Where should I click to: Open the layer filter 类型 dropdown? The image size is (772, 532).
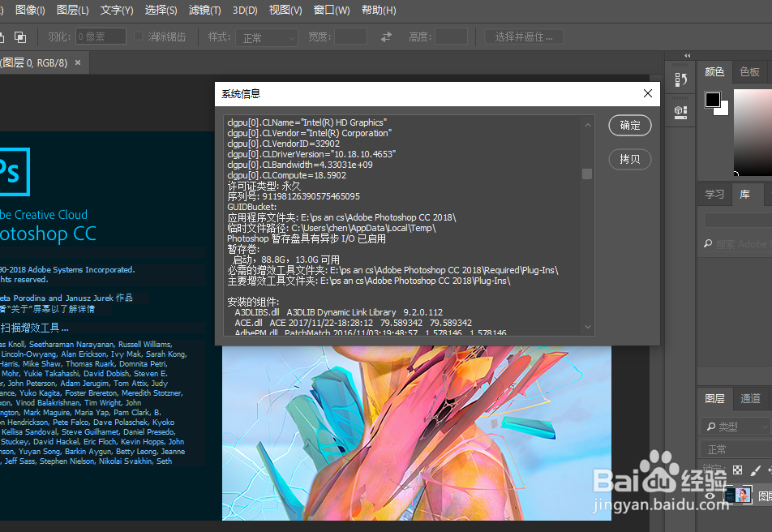(736, 427)
